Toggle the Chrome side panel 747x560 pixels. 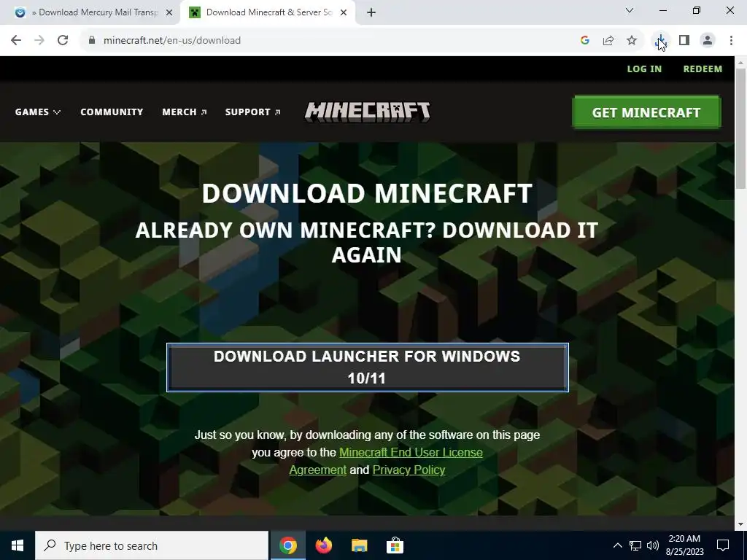684,41
